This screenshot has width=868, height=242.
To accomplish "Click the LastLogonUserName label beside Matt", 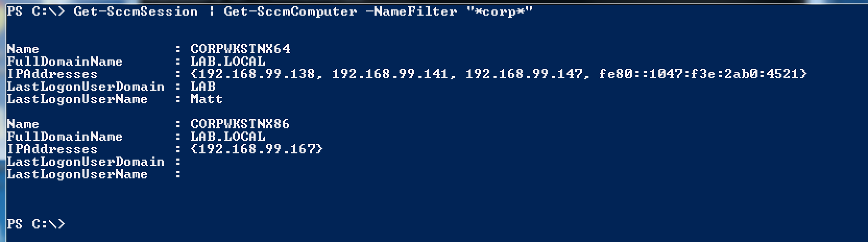I will tap(77, 99).
